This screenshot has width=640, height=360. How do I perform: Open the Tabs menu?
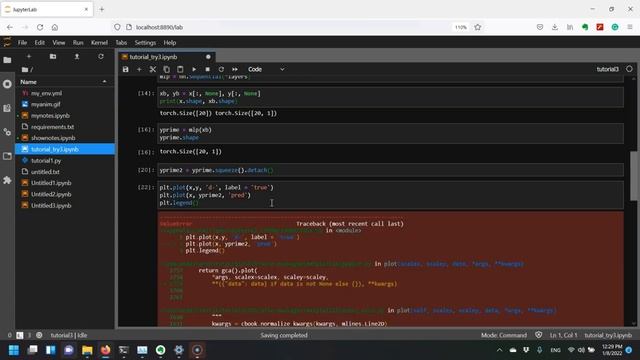[121, 42]
